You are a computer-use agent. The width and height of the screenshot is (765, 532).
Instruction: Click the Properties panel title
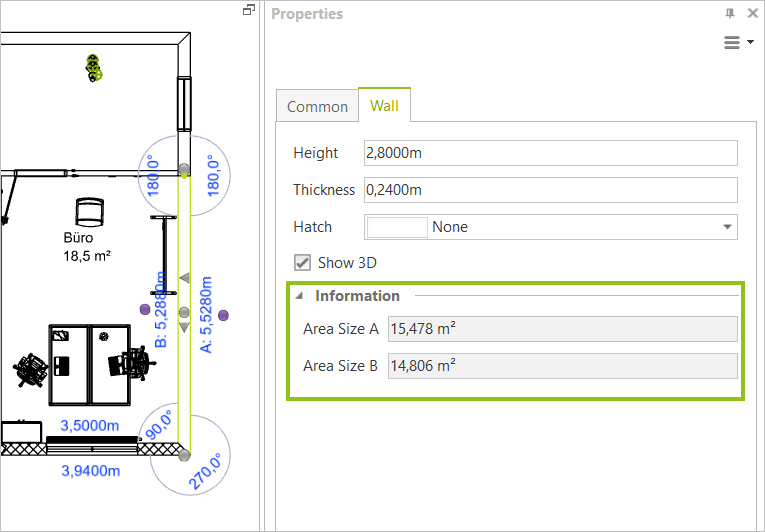click(x=307, y=14)
